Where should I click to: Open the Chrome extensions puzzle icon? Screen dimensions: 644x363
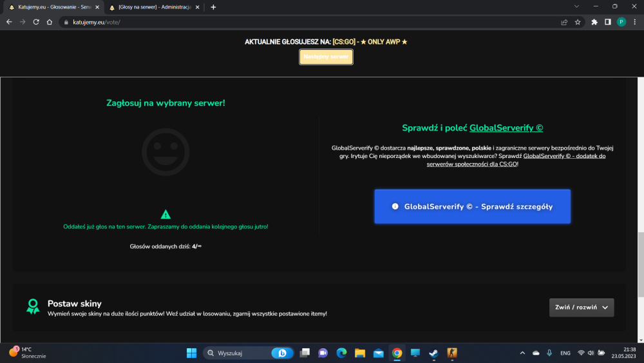pos(594,22)
